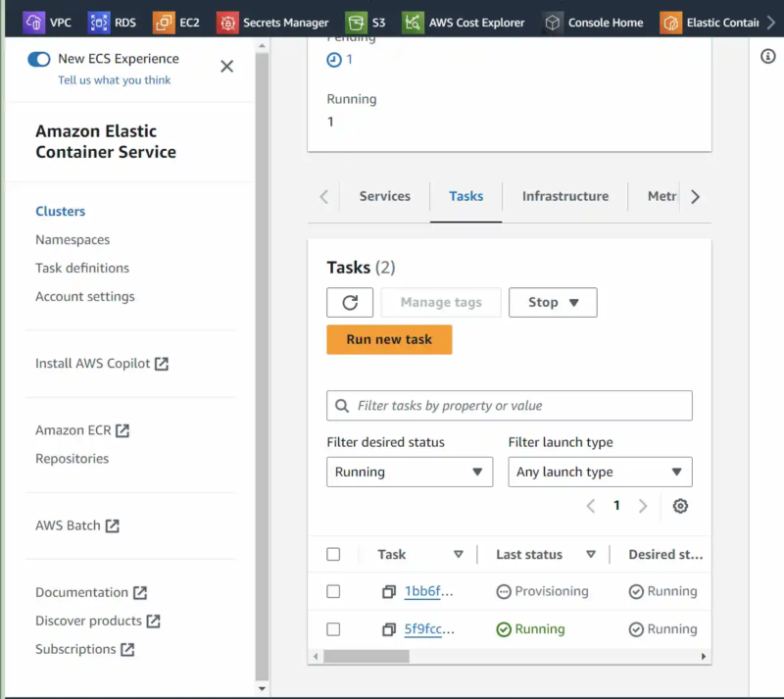Select page 1 in pagination

[x=617, y=506]
